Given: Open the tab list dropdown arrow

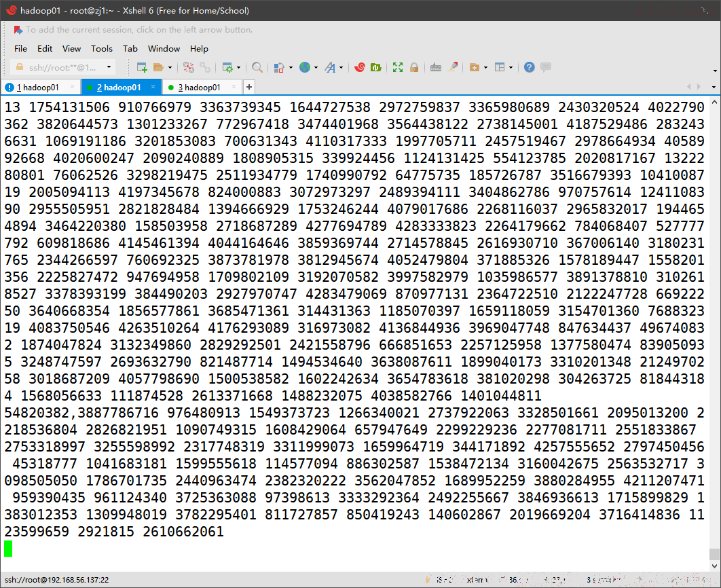Looking at the screenshot, I should pyautogui.click(x=714, y=88).
